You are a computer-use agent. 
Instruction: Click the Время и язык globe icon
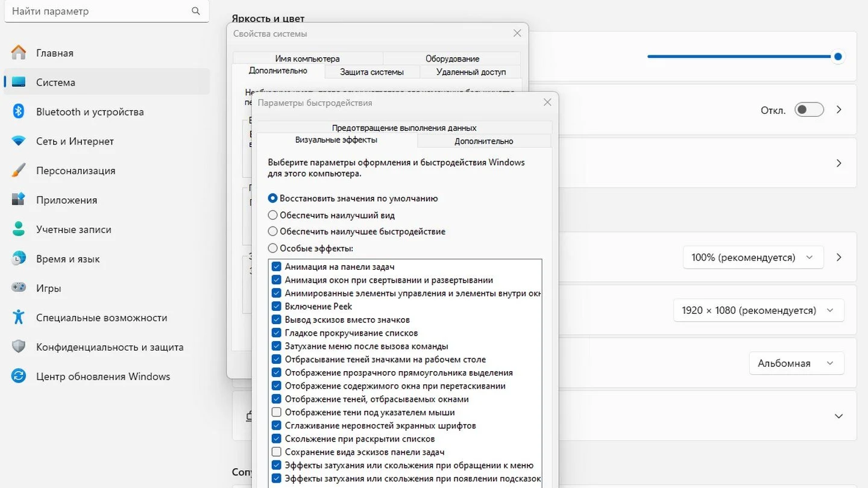point(19,258)
